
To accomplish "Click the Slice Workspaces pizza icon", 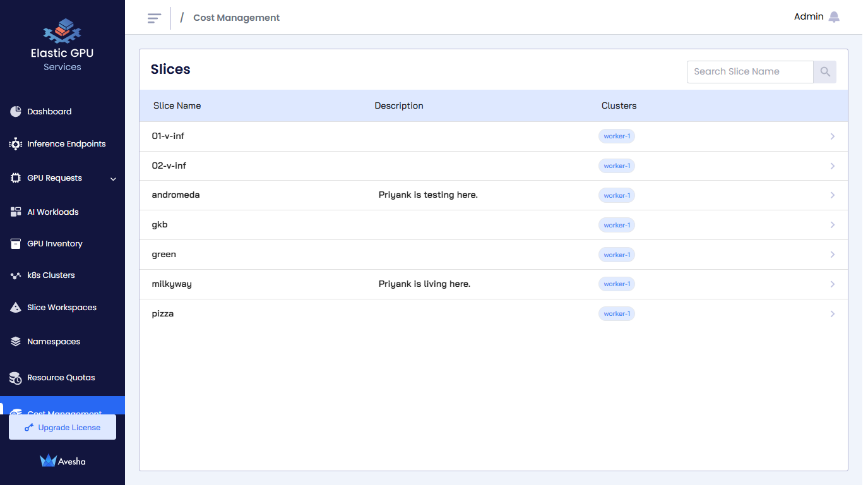I will tap(16, 308).
